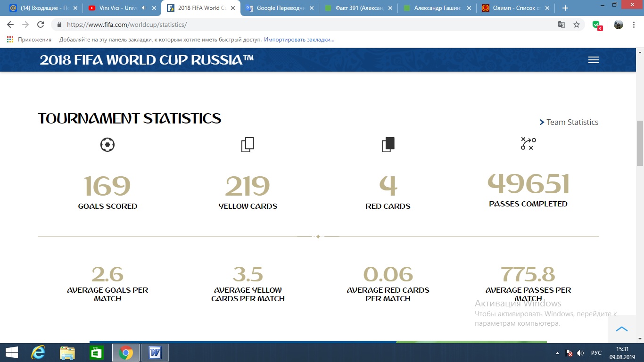
Task: Switch to the Google Переводчик tab
Action: 280,8
